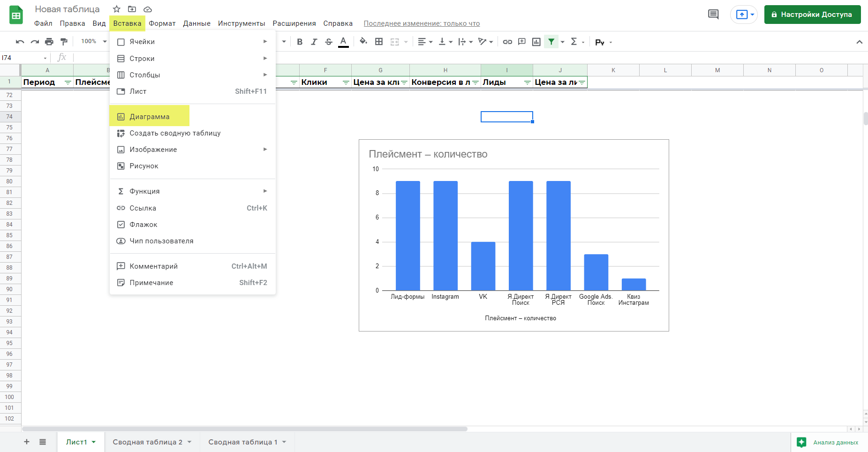
Task: Click the insert chart toolbar icon
Action: [x=536, y=42]
